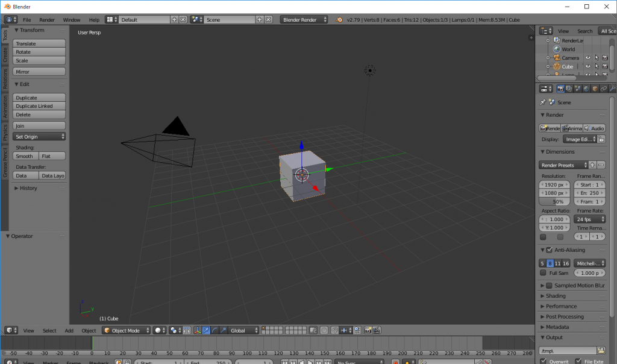Open the Help menu
Screen dimensions: 617x364
coord(94,20)
